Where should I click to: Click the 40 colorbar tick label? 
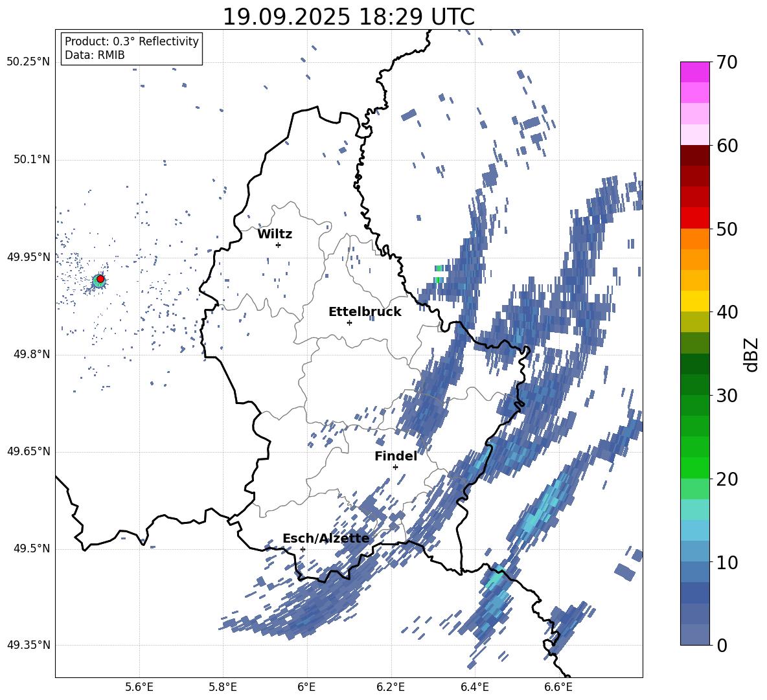(727, 312)
